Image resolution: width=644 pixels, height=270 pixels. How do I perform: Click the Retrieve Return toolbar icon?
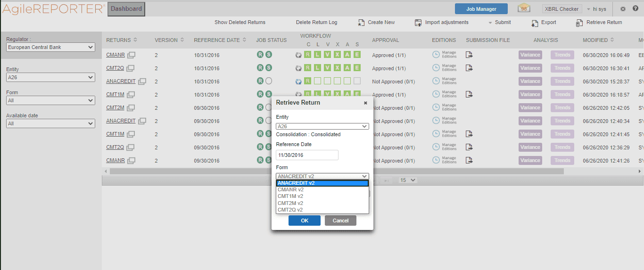[x=579, y=23]
